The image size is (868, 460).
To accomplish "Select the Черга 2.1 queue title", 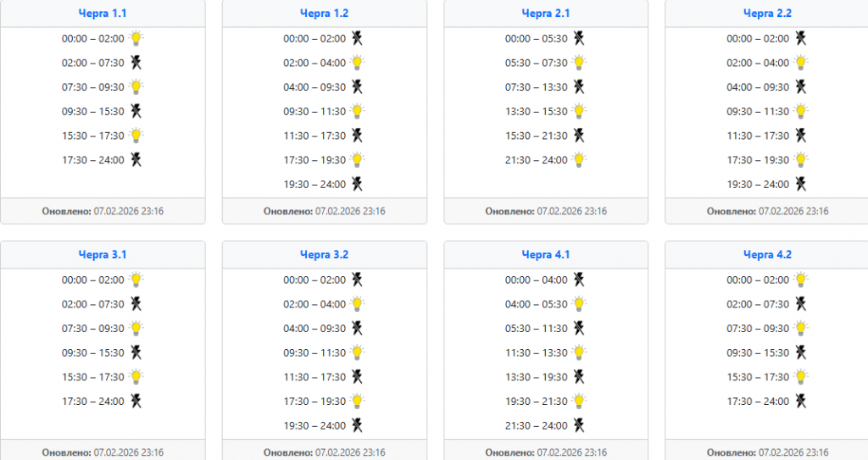I will tap(546, 14).
